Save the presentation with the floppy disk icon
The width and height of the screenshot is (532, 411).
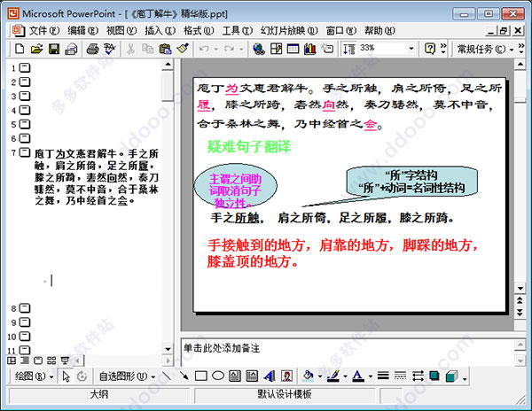[54, 49]
